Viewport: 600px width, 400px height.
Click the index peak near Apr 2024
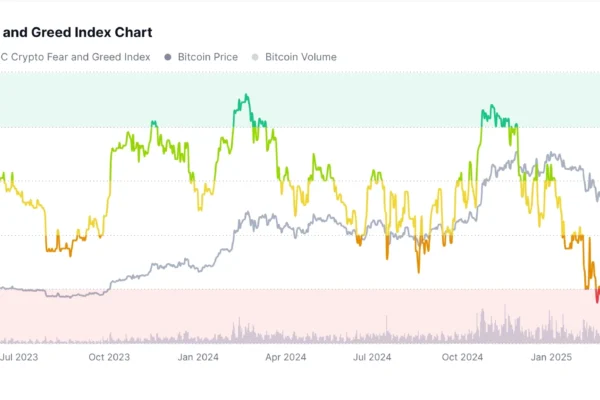pyautogui.click(x=243, y=97)
